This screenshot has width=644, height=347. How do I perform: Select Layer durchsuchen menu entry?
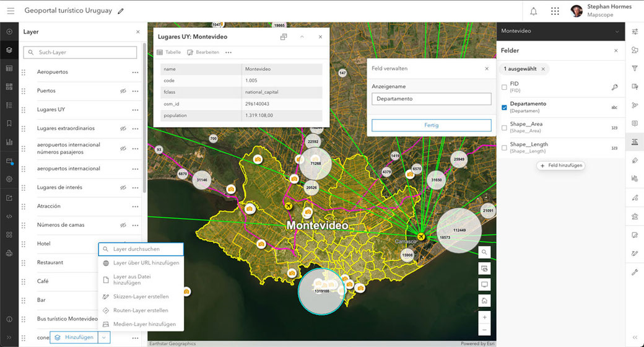tap(141, 249)
